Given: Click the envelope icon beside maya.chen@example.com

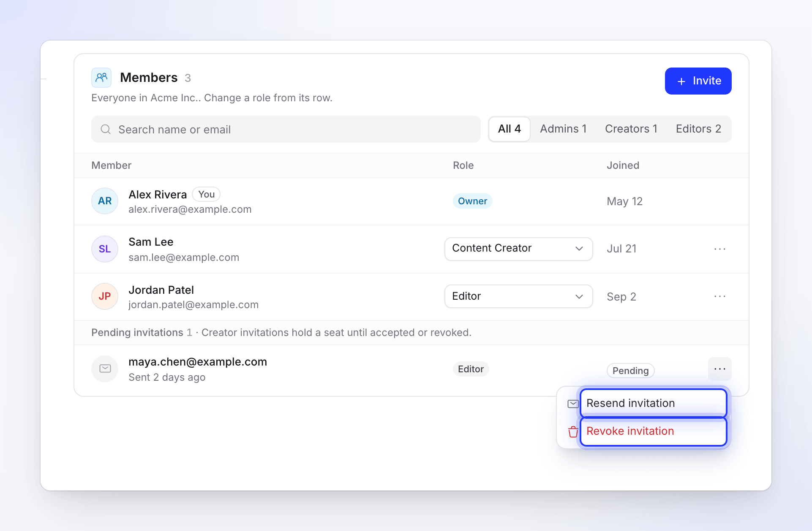Looking at the screenshot, I should click(105, 369).
